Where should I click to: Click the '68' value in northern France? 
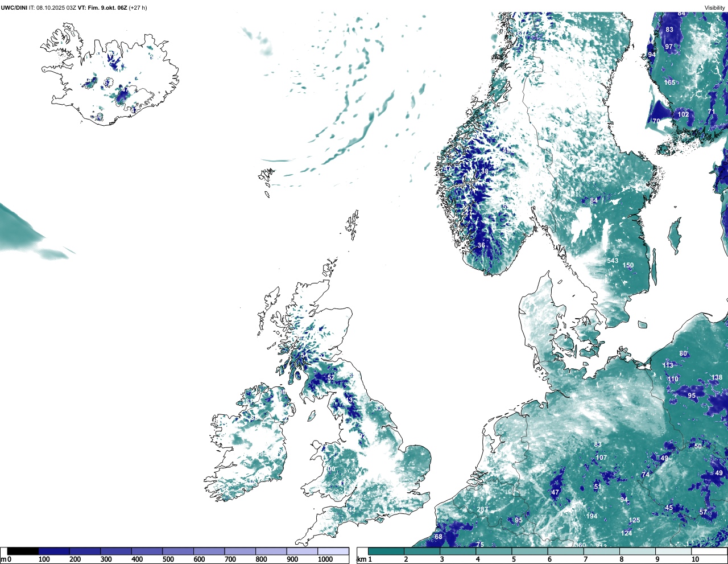pos(439,537)
